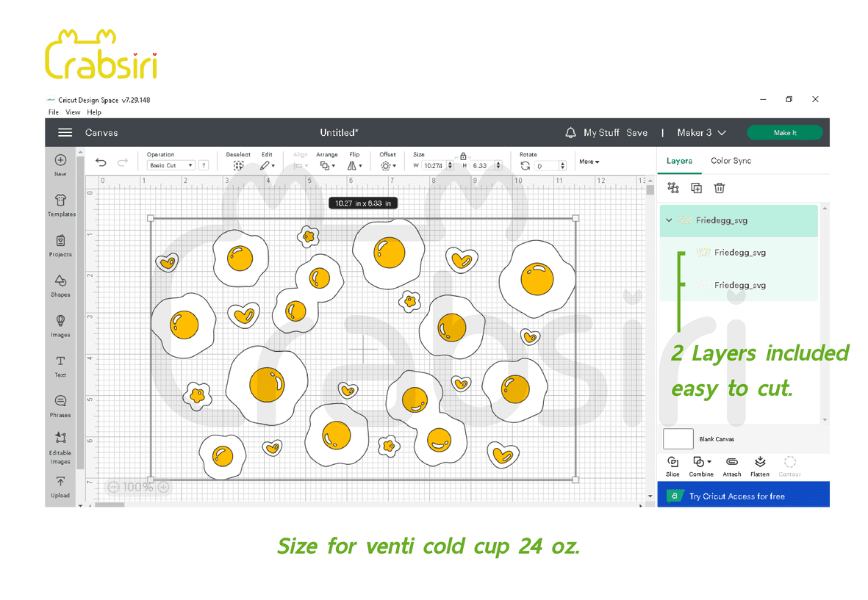The width and height of the screenshot is (868, 600).
Task: Switch to the Color Sync tab
Action: 731,161
